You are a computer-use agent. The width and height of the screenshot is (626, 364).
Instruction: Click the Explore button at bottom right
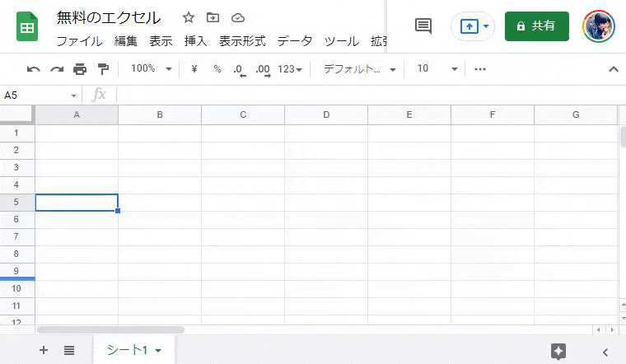coord(558,351)
